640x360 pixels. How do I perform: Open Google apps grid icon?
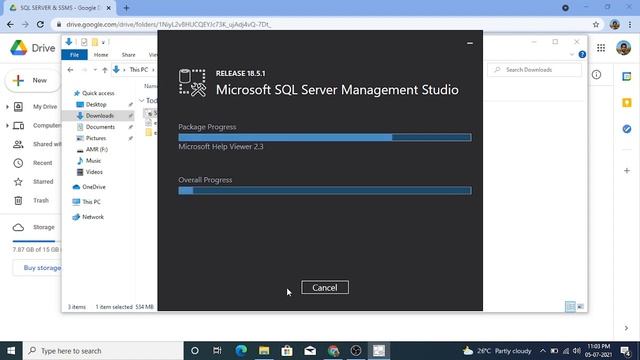tap(601, 48)
